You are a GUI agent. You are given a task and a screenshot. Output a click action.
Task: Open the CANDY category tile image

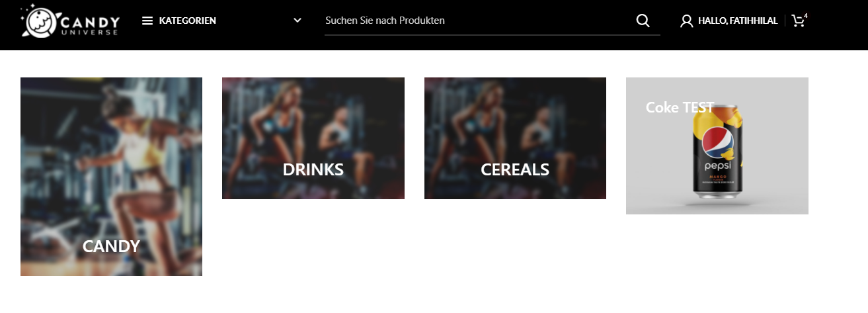pos(111,177)
